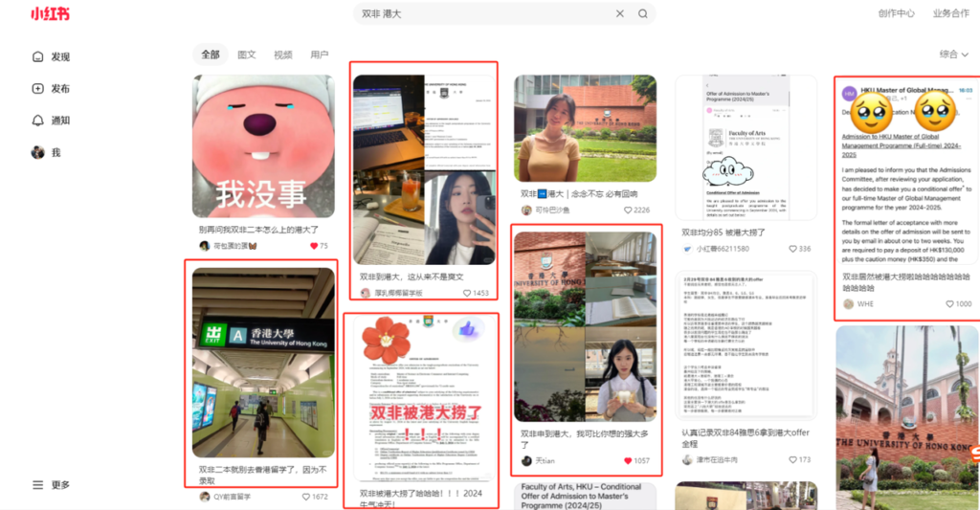Switch to the 视频 tab
Viewport: 980px width, 510px height.
coord(282,55)
